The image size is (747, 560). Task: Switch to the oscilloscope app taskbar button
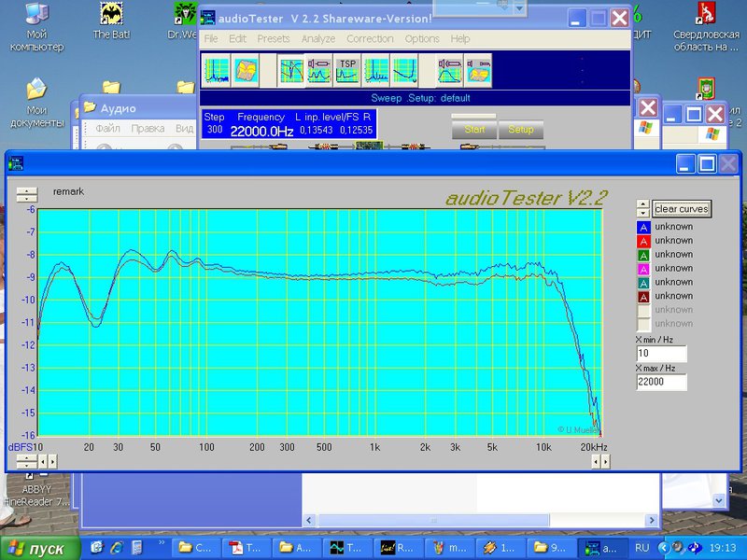(x=347, y=548)
